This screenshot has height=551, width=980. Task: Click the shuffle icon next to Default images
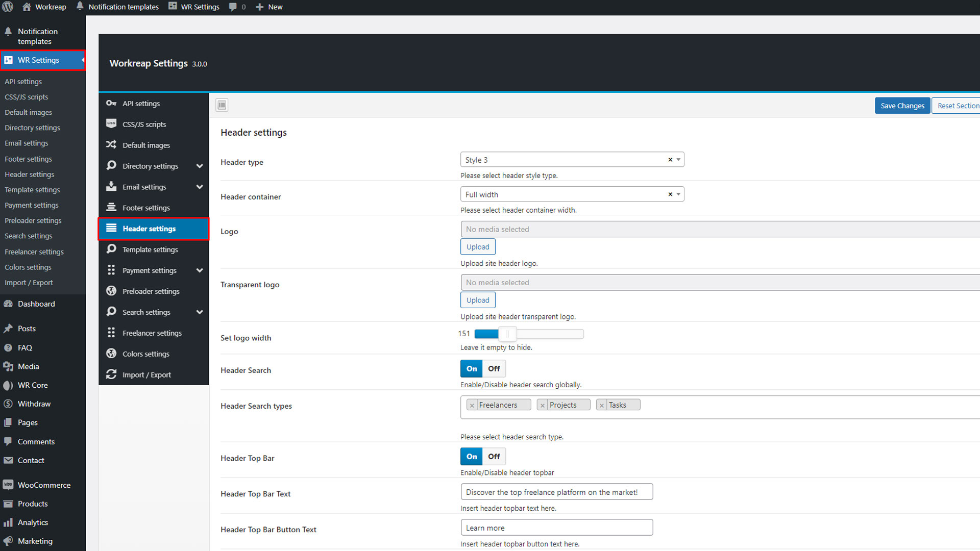111,145
